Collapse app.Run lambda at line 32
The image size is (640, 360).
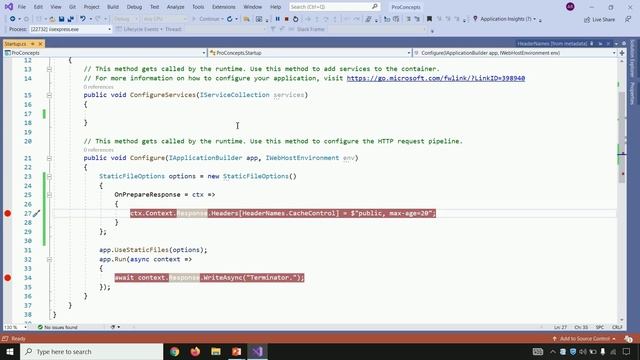49,259
